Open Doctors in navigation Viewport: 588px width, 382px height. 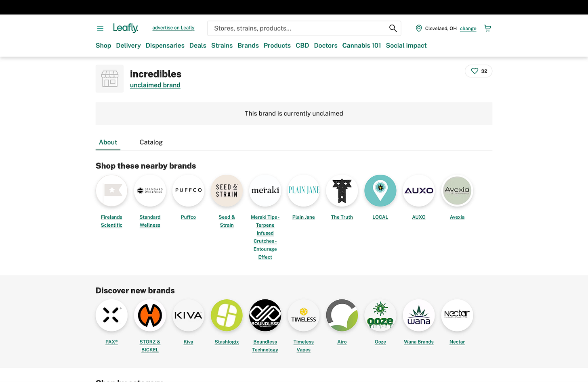[326, 46]
